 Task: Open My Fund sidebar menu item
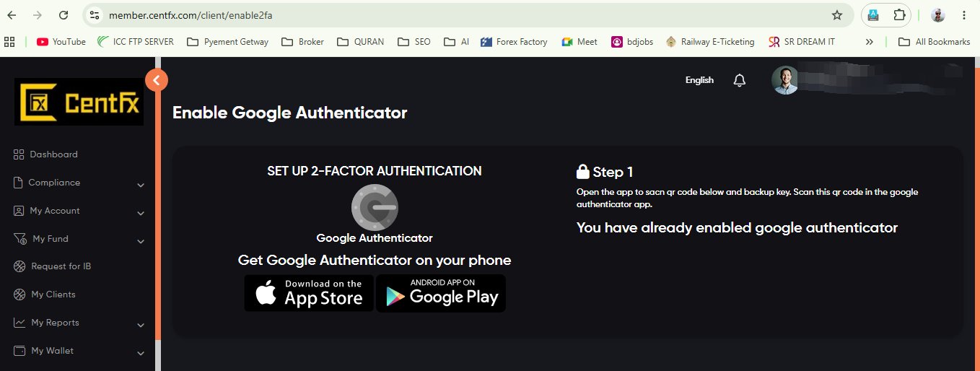click(x=41, y=239)
